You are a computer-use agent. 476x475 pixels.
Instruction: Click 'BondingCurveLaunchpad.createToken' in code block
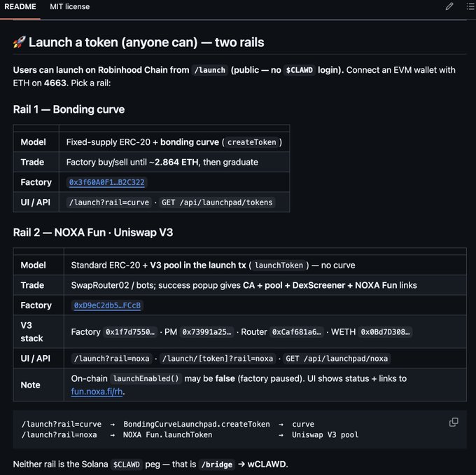tap(197, 425)
